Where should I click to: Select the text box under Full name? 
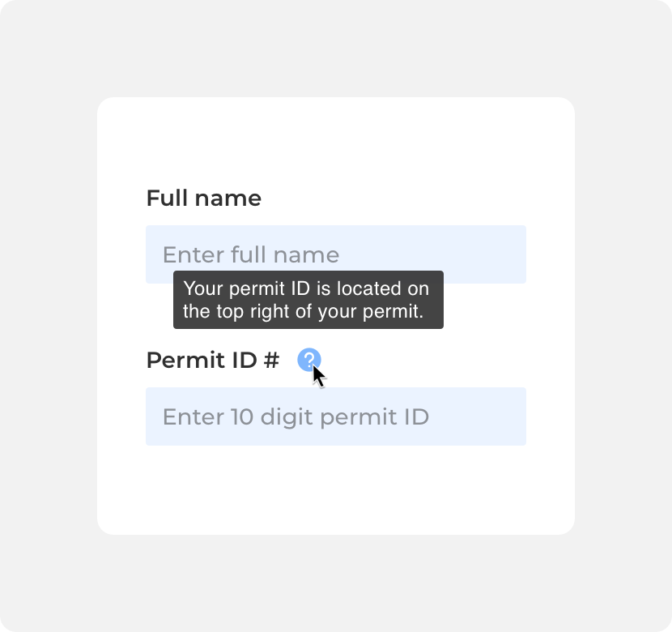(x=336, y=254)
